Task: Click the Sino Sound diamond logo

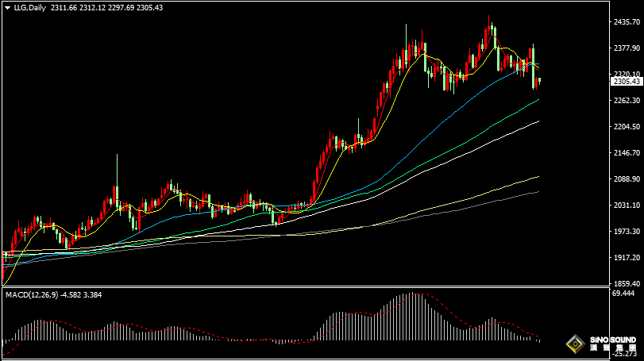Action: 573,345
